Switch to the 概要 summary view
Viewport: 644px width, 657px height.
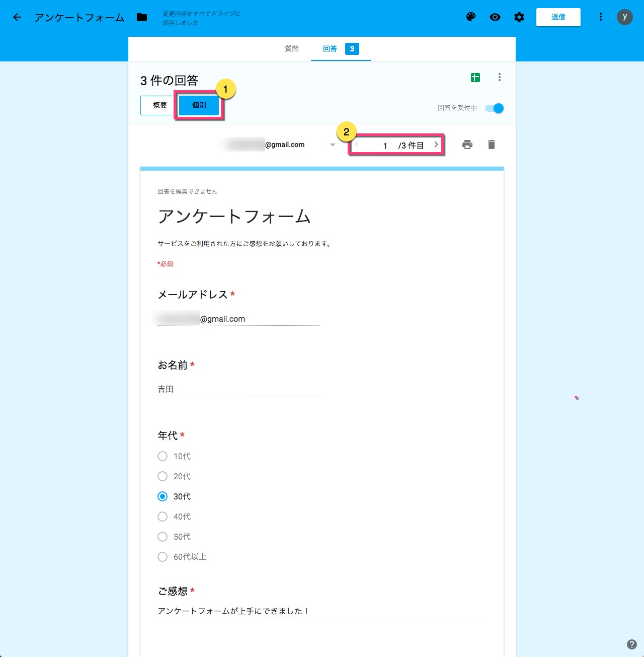159,105
